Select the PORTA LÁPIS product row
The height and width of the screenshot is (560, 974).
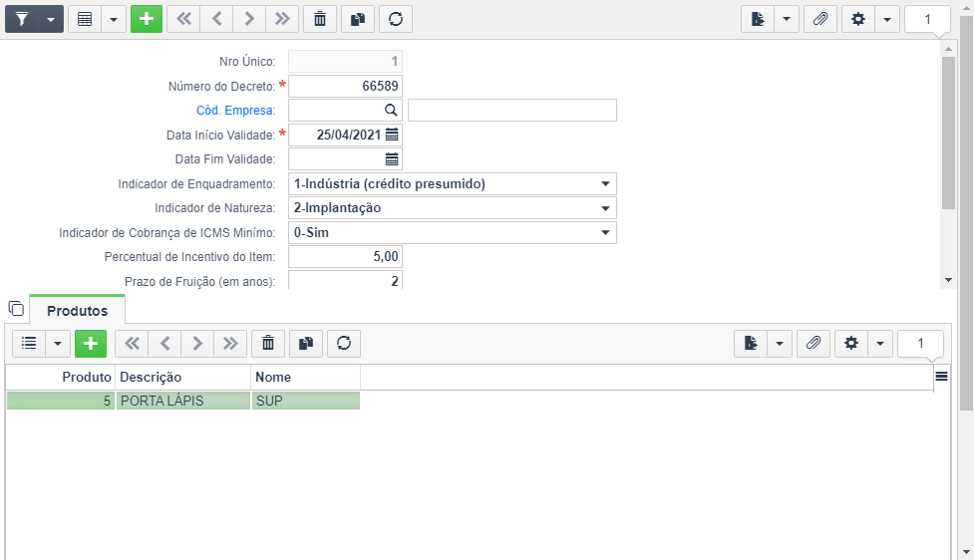(183, 401)
